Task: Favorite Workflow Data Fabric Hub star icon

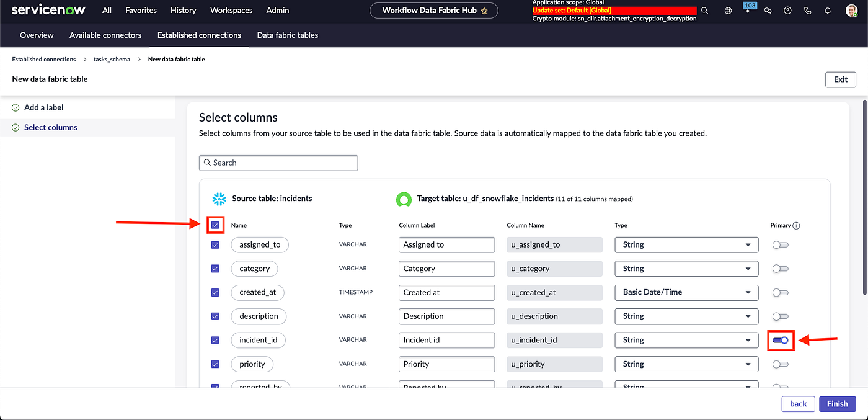Action: (484, 11)
